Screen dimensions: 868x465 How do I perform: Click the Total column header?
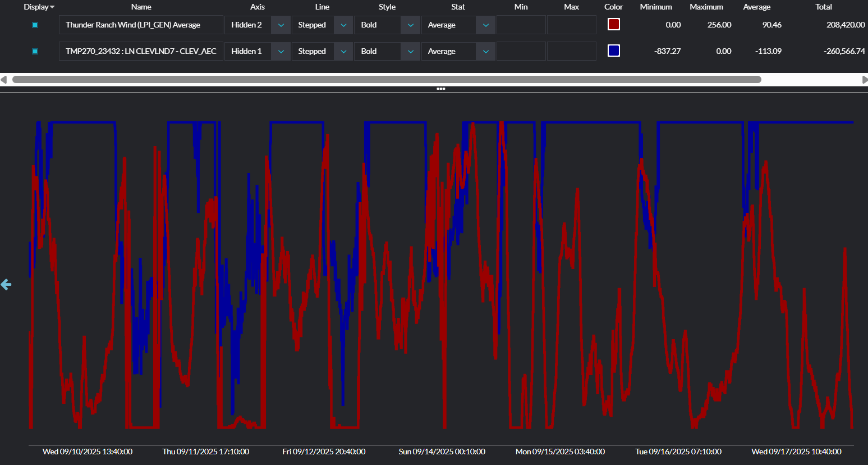pyautogui.click(x=823, y=7)
